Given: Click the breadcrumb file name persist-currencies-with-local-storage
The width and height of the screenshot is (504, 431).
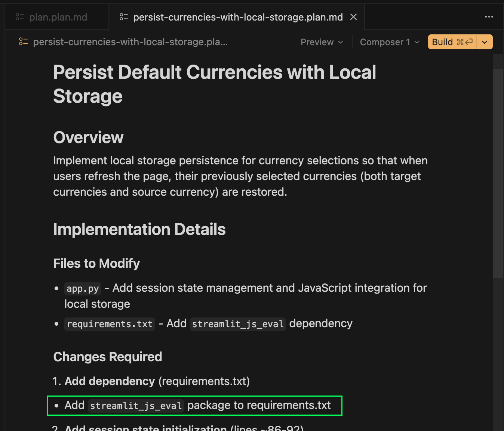Looking at the screenshot, I should (130, 42).
